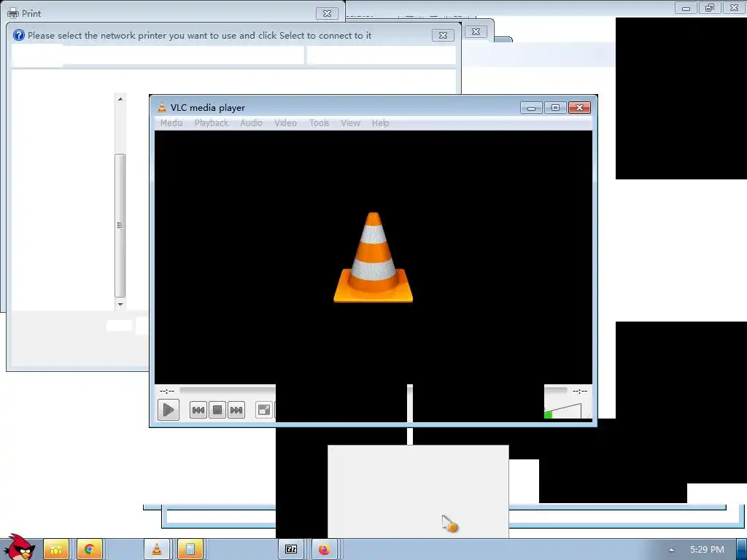Toggle VLC fullscreen video button
747x560 pixels.
tap(263, 410)
